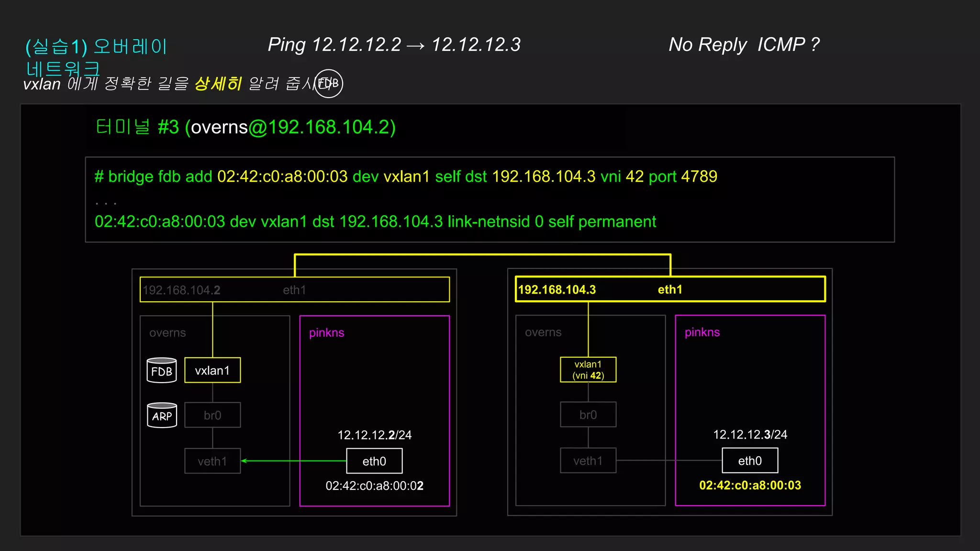
Task: Click the highlighted 192.168.104.3 eth1 bar
Action: coord(670,289)
